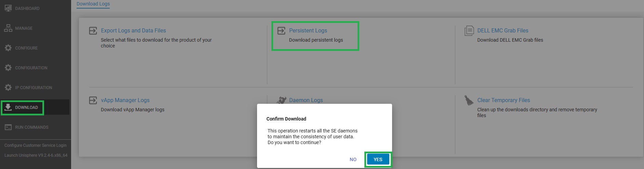The height and width of the screenshot is (169, 644).
Task: Click the DELL EMC Grab Files document icon
Action: click(469, 31)
